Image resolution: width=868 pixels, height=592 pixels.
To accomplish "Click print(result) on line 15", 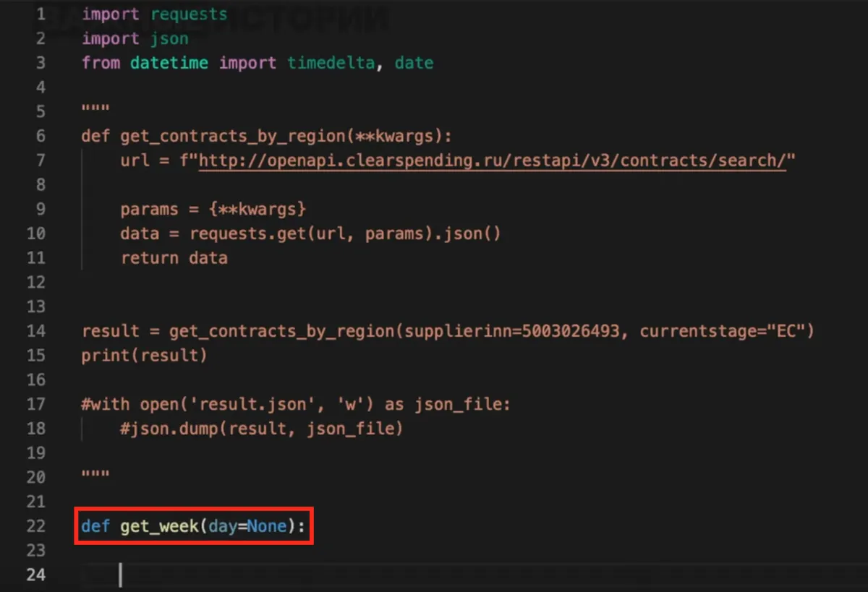I will click(x=144, y=356).
